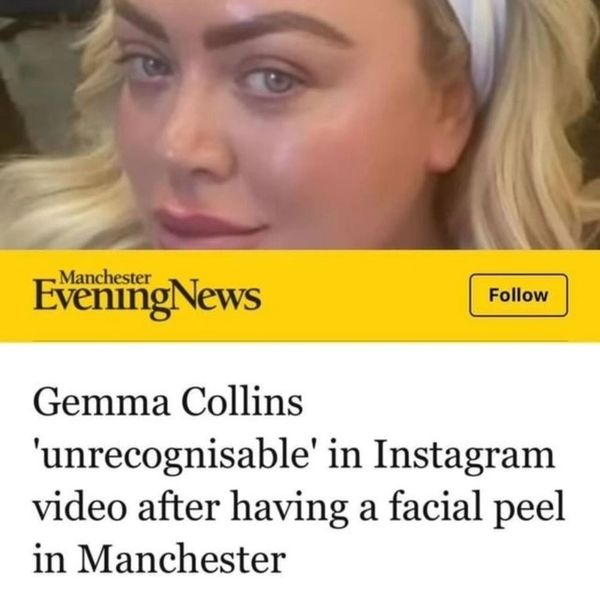This screenshot has width=600, height=600.
Task: Select the small 'Manchester' text above EveningNews
Action: coord(105,278)
